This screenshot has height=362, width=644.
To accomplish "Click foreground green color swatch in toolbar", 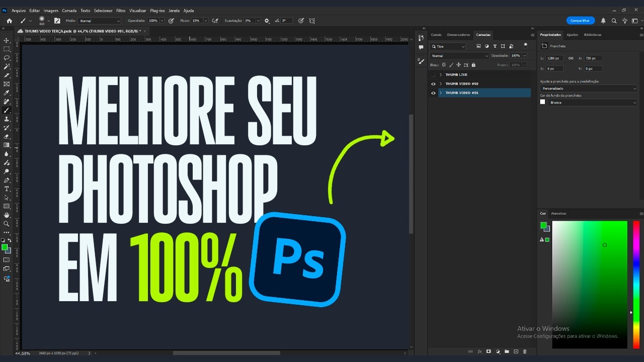I will click(5, 247).
